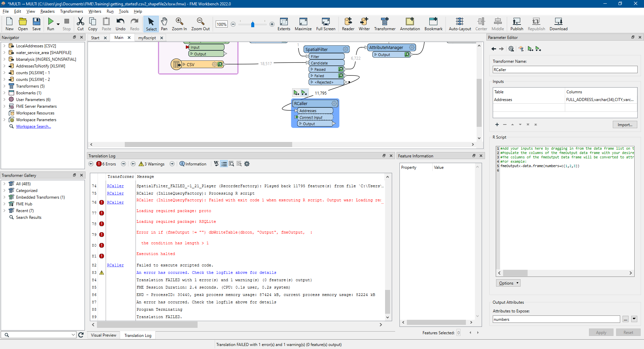Open the Translation Log settings gear
The width and height of the screenshot is (644, 349).
(247, 164)
